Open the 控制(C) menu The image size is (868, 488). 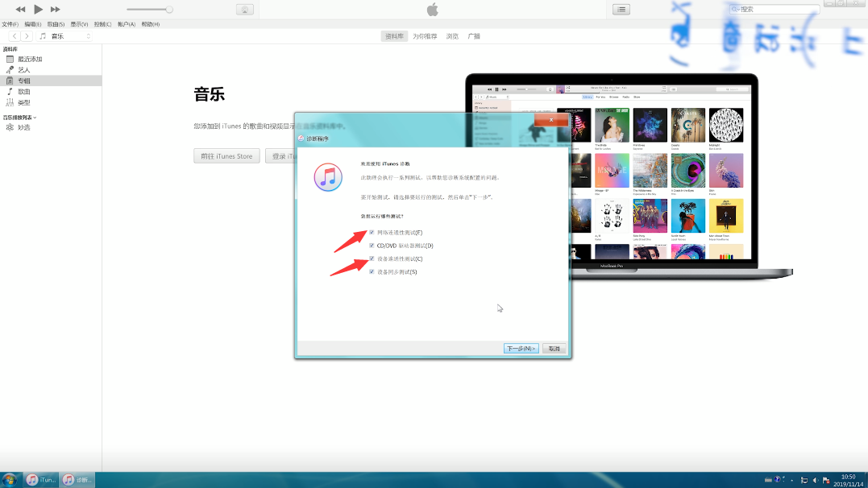[102, 24]
